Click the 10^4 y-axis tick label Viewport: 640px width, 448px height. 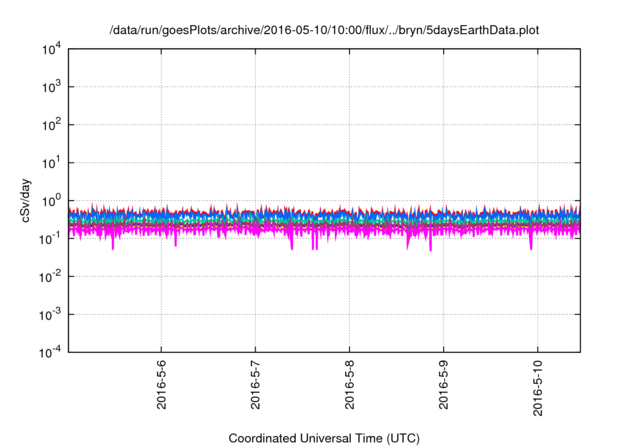point(51,49)
